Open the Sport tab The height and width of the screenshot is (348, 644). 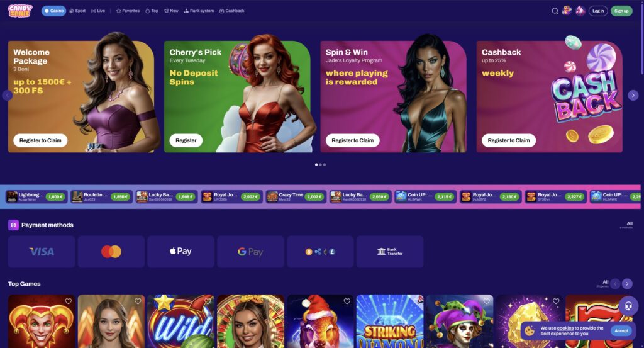tap(77, 11)
